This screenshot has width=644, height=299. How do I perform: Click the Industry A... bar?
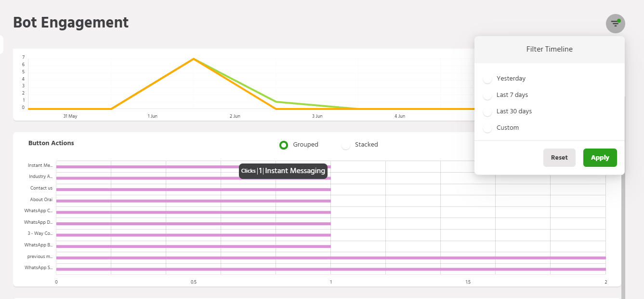(193, 178)
